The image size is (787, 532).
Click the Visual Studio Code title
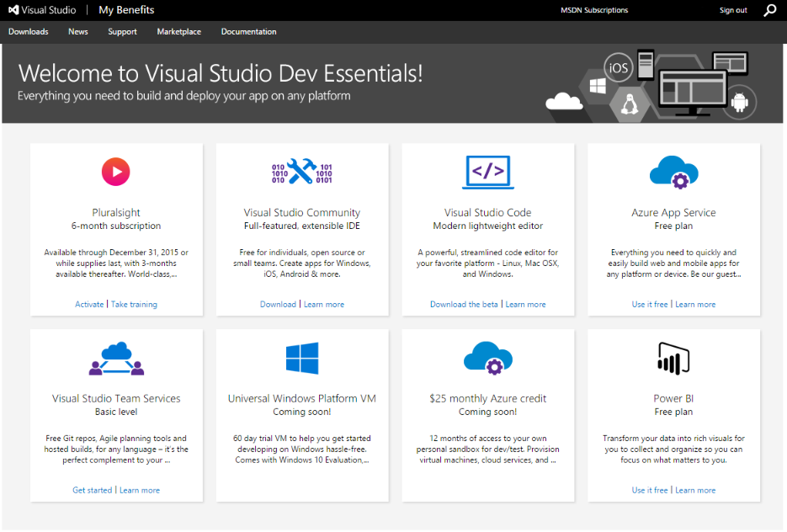tap(488, 212)
